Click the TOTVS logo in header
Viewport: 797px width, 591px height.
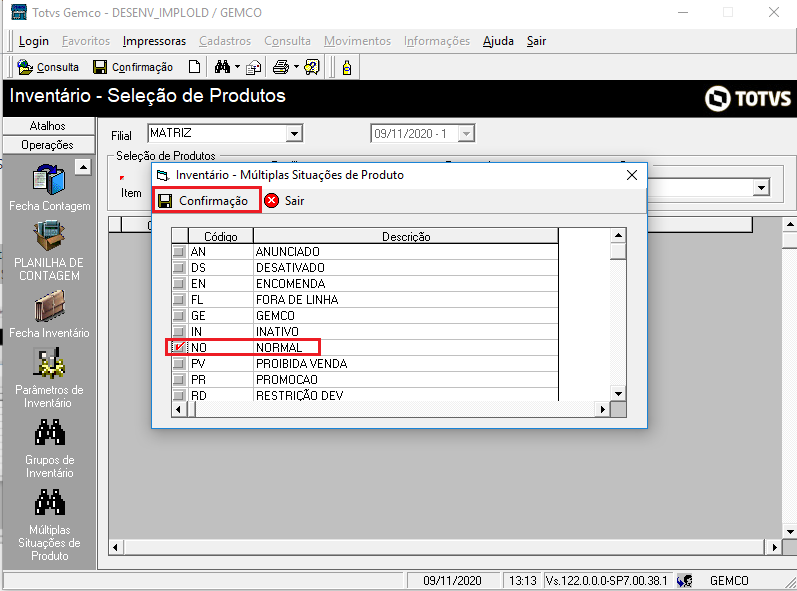[747, 98]
